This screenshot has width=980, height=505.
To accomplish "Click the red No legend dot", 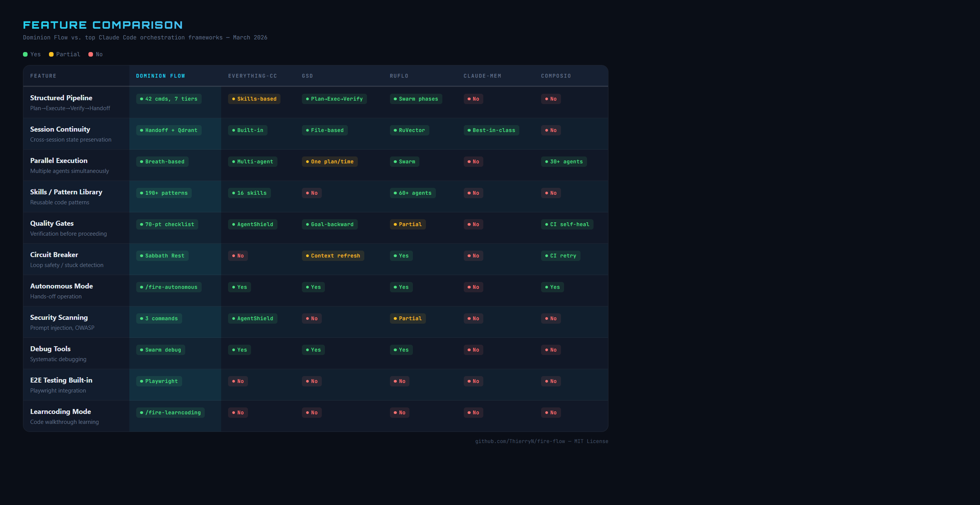I will pyautogui.click(x=91, y=54).
